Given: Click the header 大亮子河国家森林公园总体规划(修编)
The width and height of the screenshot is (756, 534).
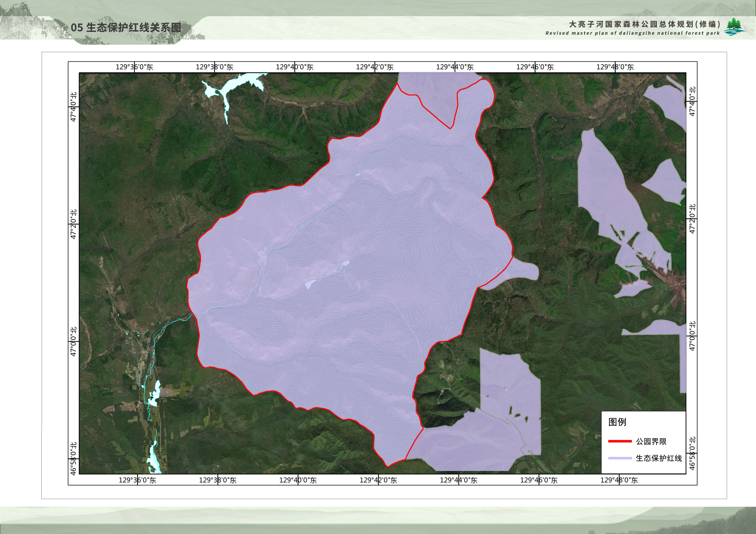Looking at the screenshot, I should (645, 24).
